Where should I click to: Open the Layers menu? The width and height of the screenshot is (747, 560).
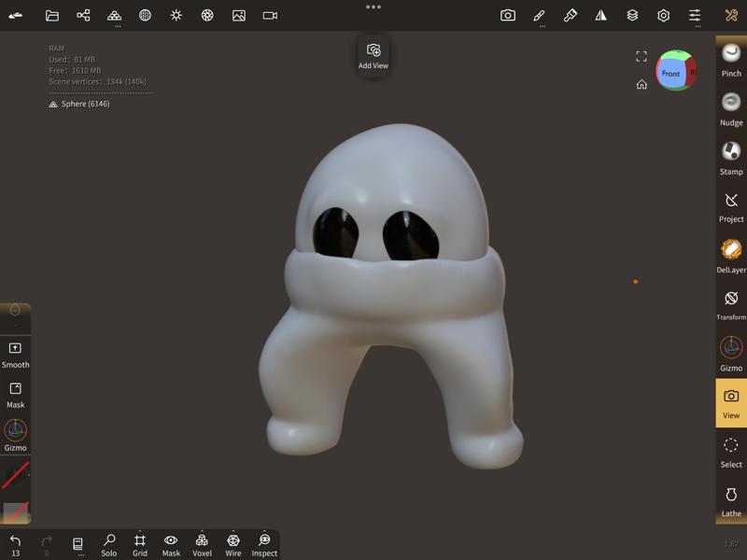click(x=632, y=16)
